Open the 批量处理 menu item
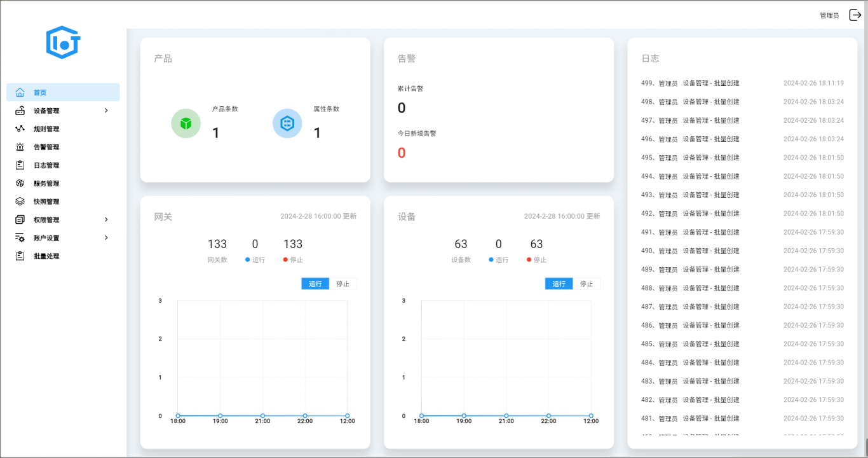The image size is (868, 458). pyautogui.click(x=63, y=256)
